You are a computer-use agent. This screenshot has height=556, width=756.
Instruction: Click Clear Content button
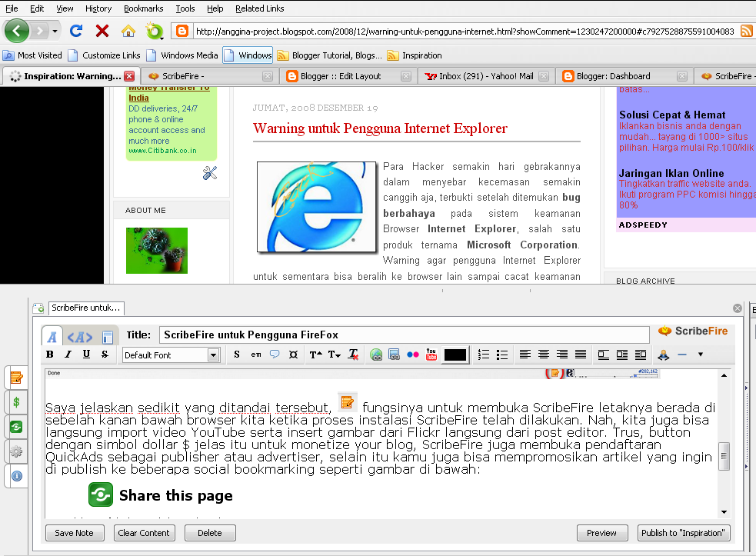coord(144,533)
